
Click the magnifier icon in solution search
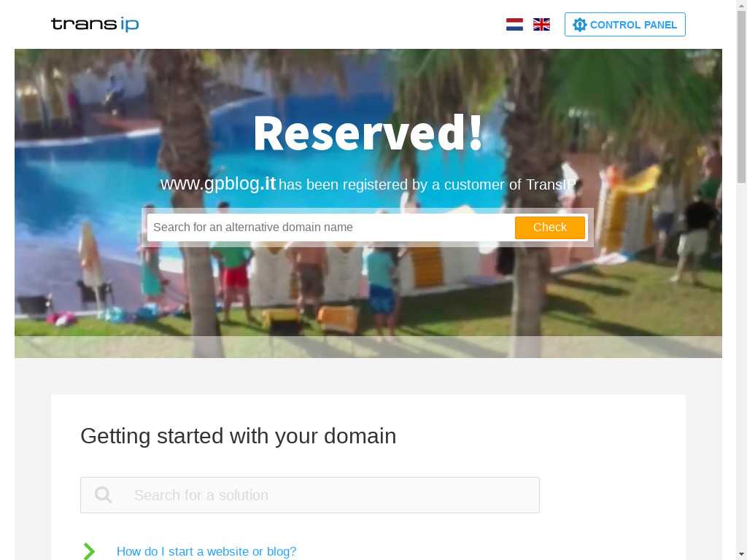[x=103, y=495]
